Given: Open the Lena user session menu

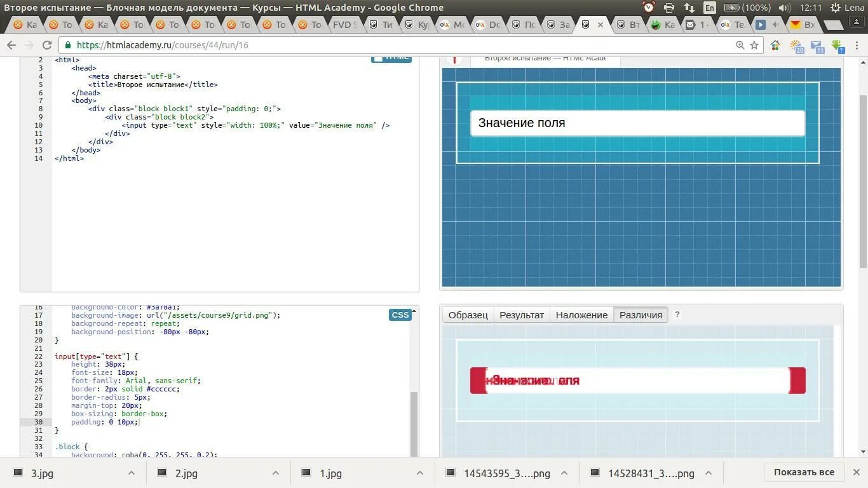Looking at the screenshot, I should (846, 8).
